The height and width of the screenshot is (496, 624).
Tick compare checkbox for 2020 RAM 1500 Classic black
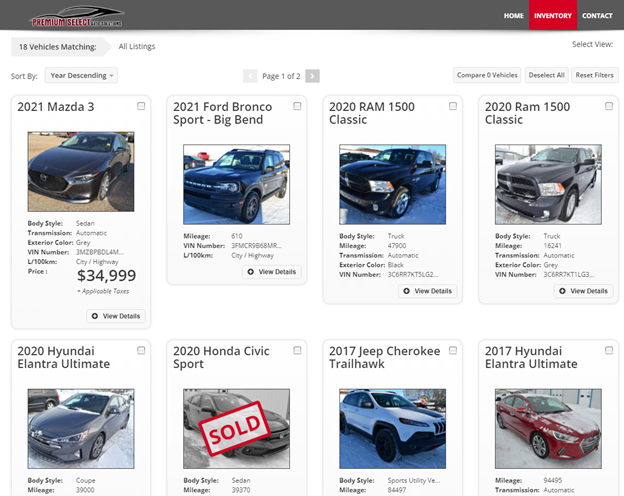tap(453, 106)
